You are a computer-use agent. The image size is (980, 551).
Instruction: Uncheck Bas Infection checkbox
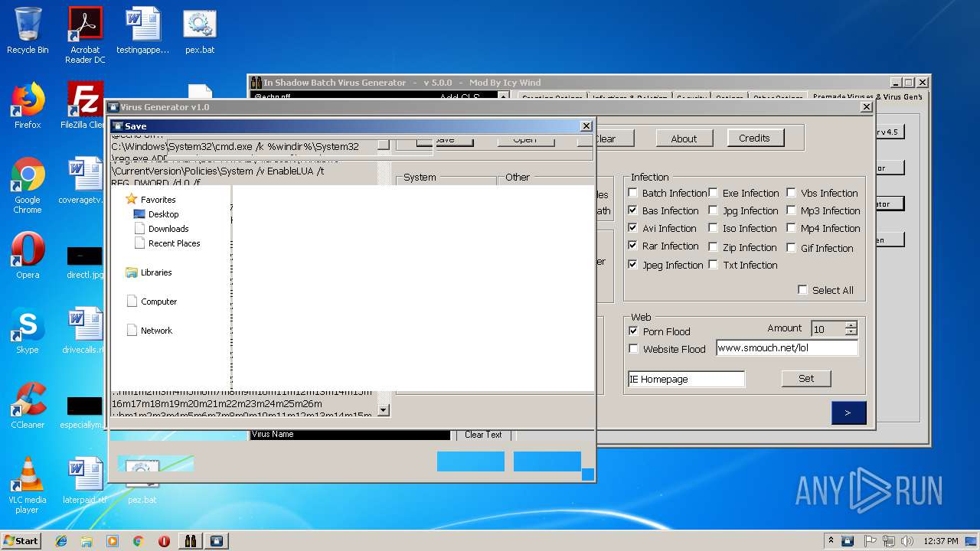(x=632, y=210)
